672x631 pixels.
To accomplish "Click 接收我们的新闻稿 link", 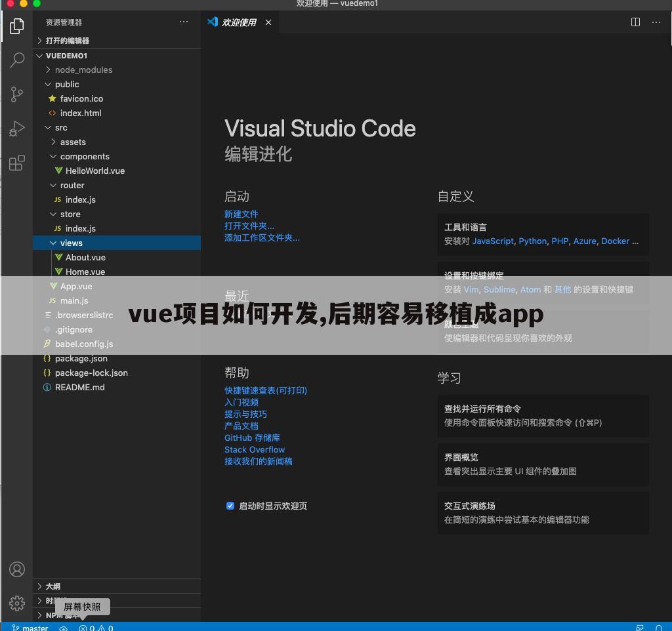I will pos(259,461).
